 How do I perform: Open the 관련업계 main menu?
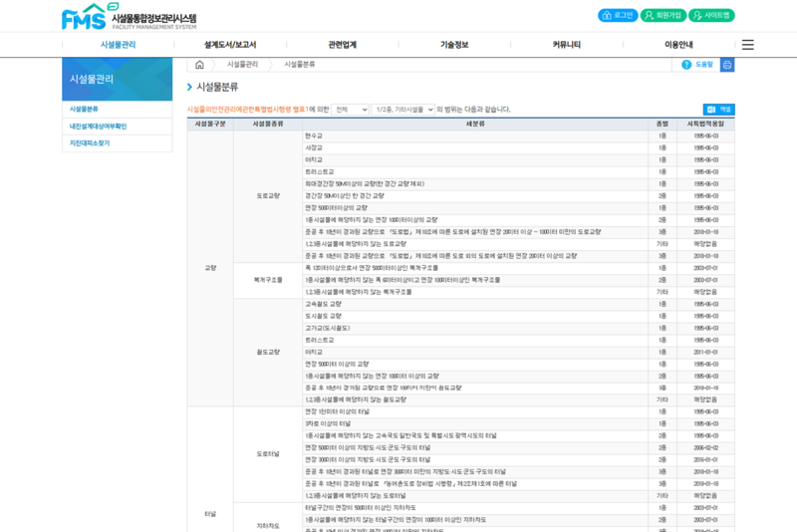342,45
